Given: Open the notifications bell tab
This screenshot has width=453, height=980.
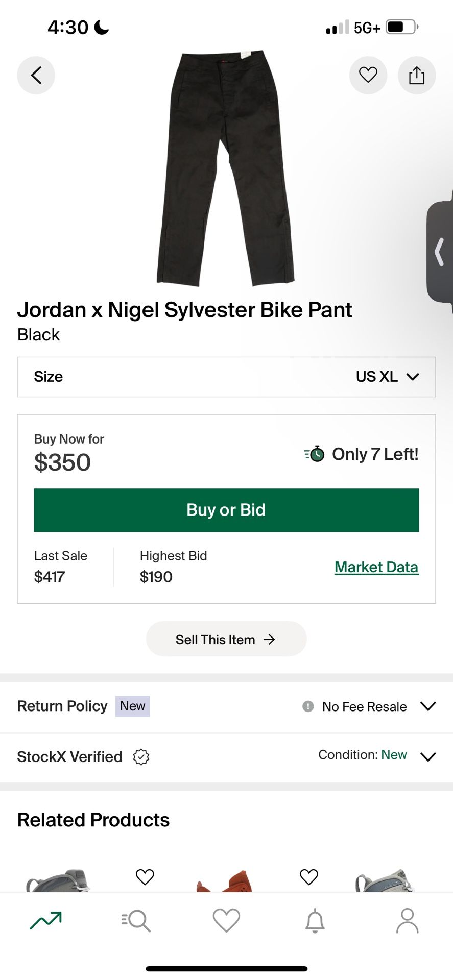Looking at the screenshot, I should pyautogui.click(x=315, y=920).
